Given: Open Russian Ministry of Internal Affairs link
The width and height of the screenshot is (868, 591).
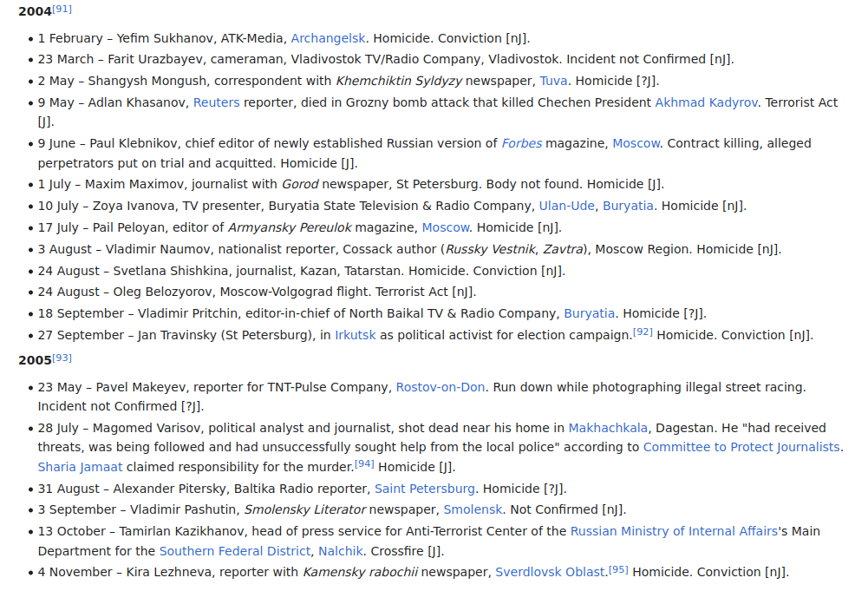Looking at the screenshot, I should [x=675, y=531].
